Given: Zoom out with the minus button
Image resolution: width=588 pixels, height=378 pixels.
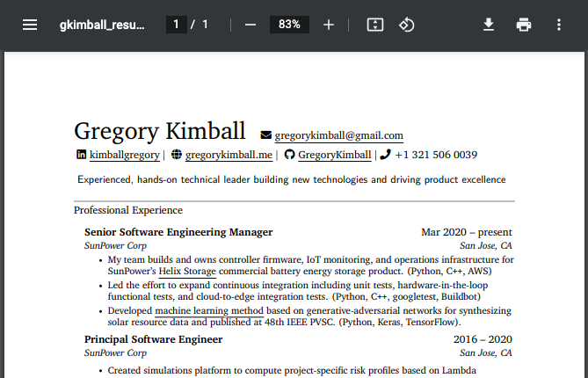Looking at the screenshot, I should 250,25.
